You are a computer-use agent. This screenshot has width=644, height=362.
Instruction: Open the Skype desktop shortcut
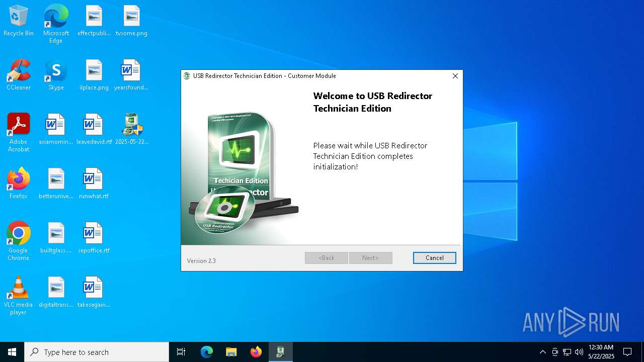56,75
